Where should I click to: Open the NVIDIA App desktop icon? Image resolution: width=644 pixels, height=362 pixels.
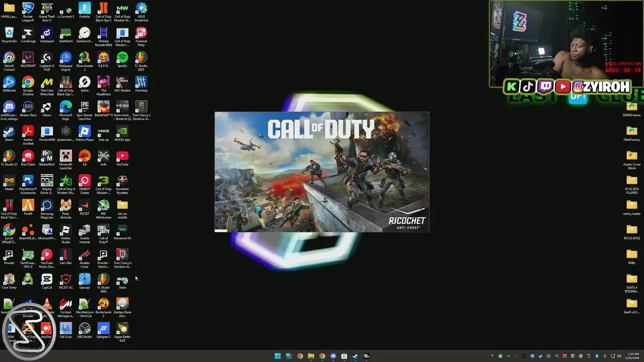pyautogui.click(x=122, y=134)
